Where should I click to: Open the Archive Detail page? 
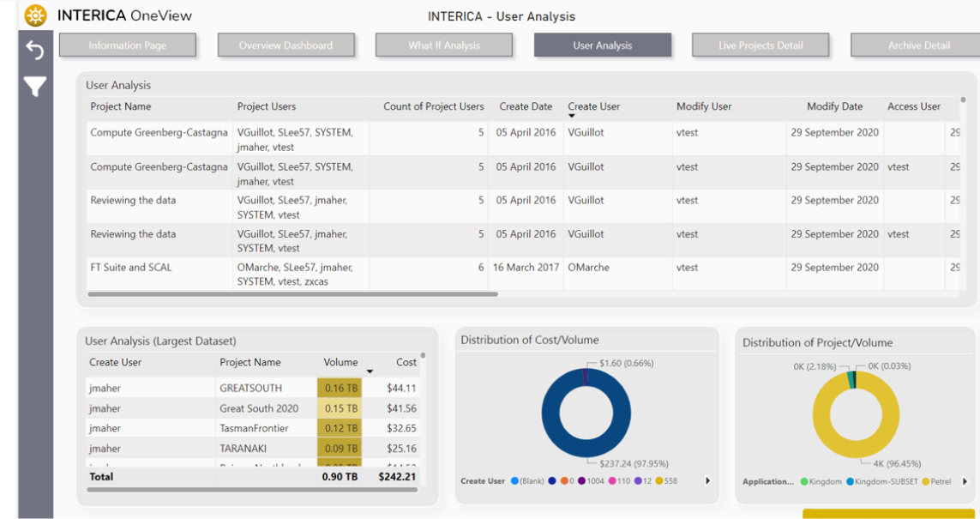pos(918,45)
